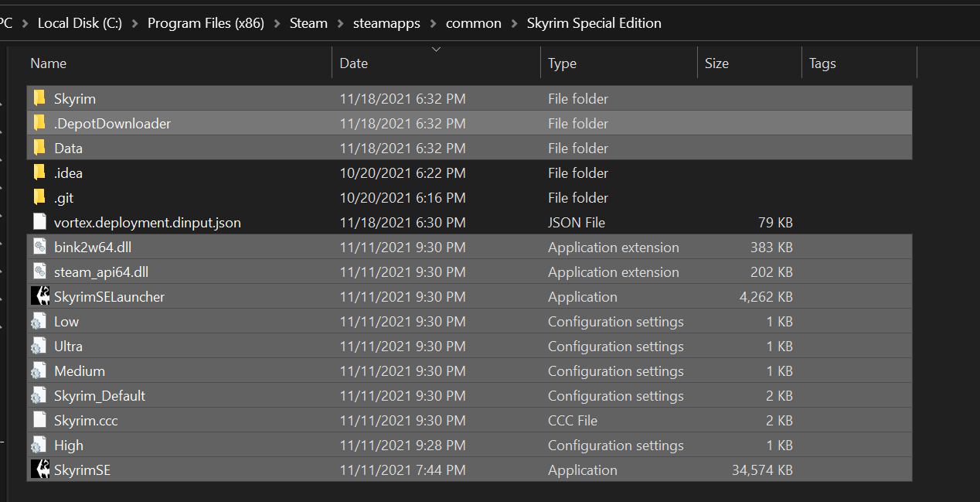Click the 11/11/2021 7:44 PM date cell
The image size is (980, 502).
click(403, 470)
